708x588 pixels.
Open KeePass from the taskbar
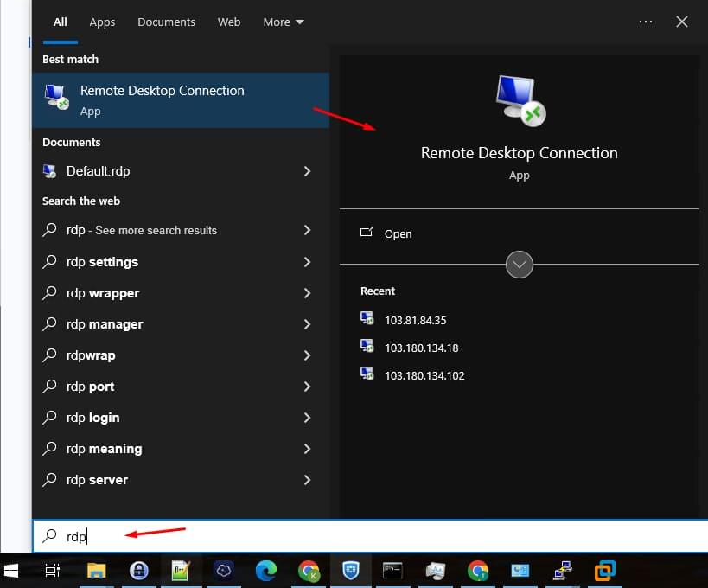(139, 571)
